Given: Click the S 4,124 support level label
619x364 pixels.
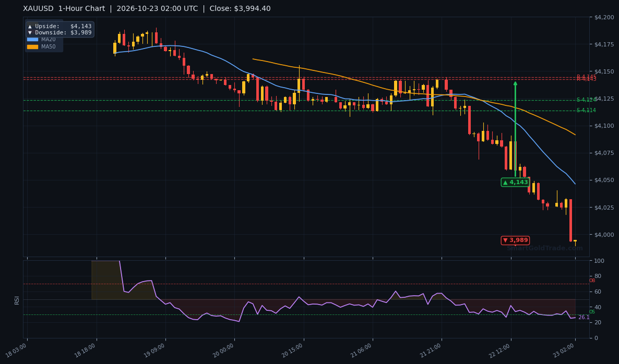Looking at the screenshot, I should click(x=586, y=100).
